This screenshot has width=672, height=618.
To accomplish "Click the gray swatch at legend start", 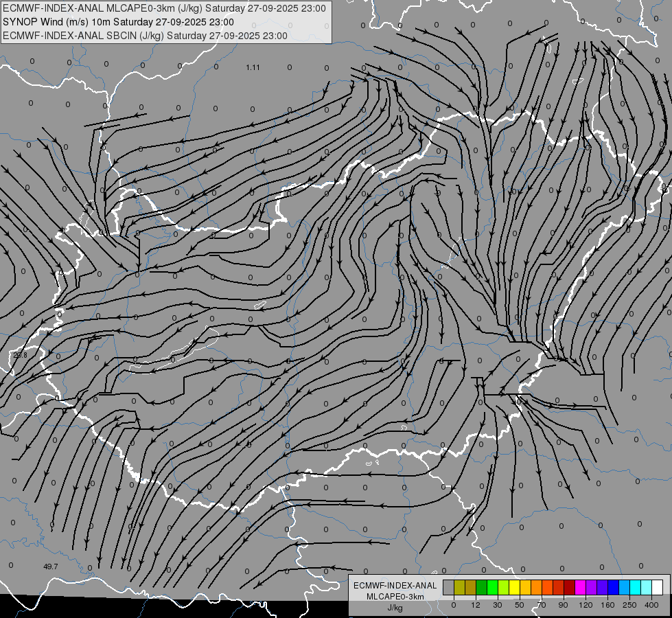I will (x=449, y=587).
